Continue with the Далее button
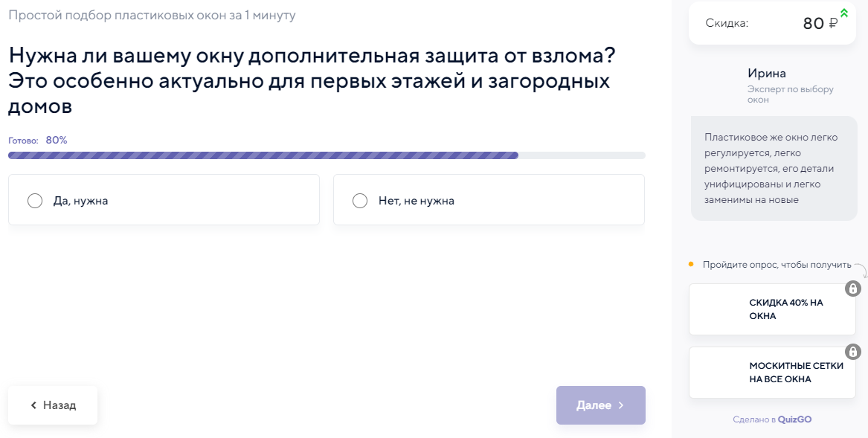The width and height of the screenshot is (868, 438). coord(601,405)
